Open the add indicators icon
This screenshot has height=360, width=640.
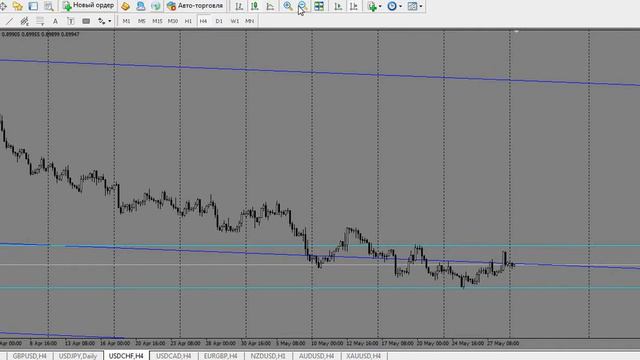point(372,6)
